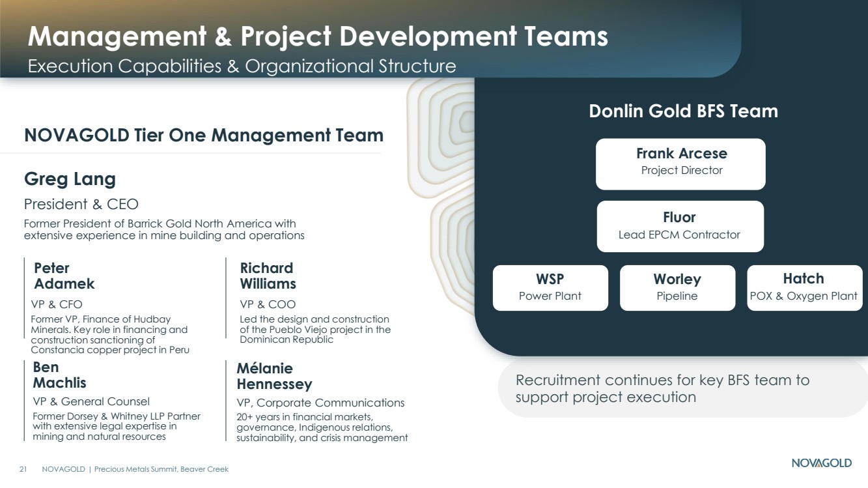
Task: Click the "WSP" company name
Action: pos(550,279)
